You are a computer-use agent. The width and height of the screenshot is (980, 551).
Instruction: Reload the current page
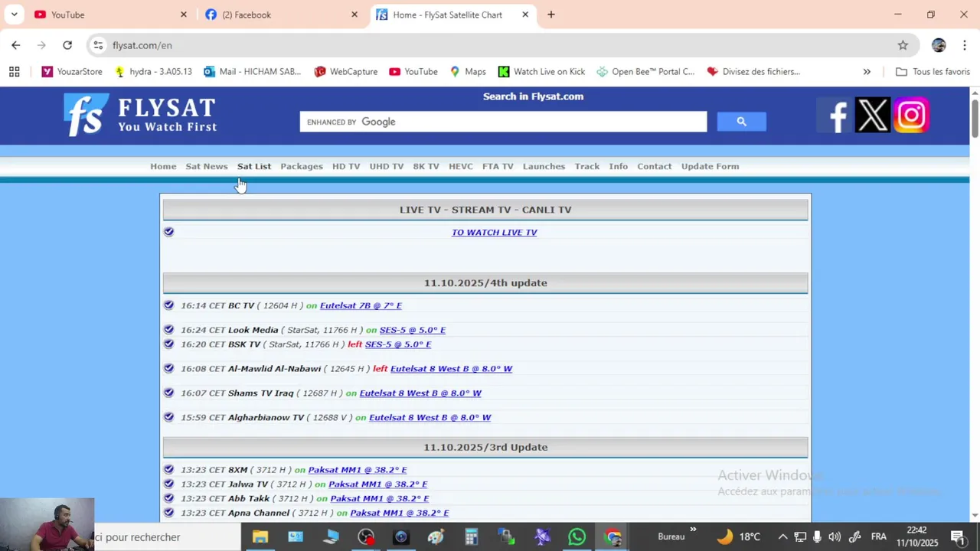tap(67, 45)
